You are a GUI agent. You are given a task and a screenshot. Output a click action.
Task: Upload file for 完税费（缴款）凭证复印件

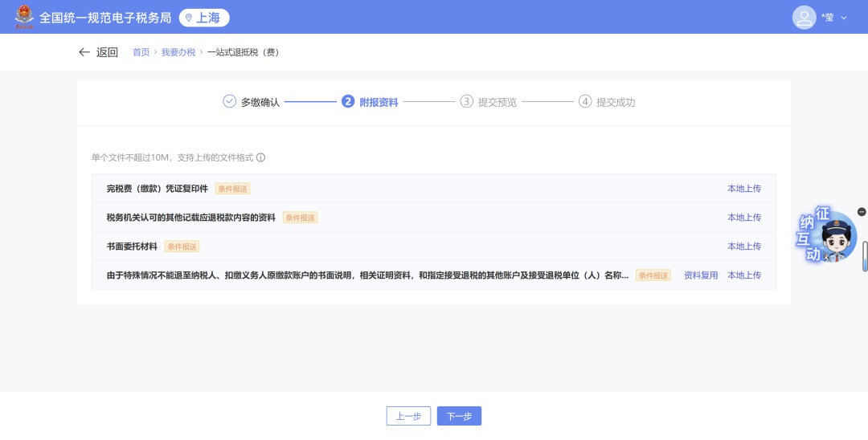(x=744, y=189)
